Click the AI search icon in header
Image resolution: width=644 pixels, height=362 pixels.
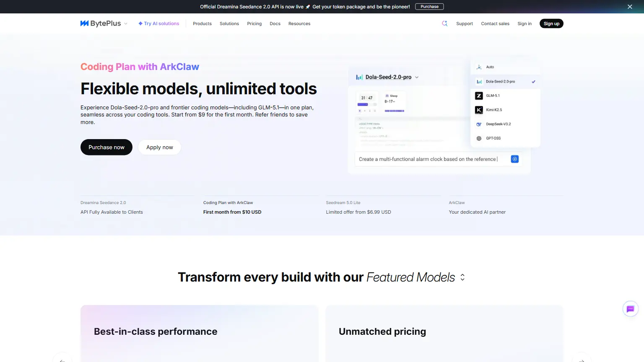click(445, 23)
